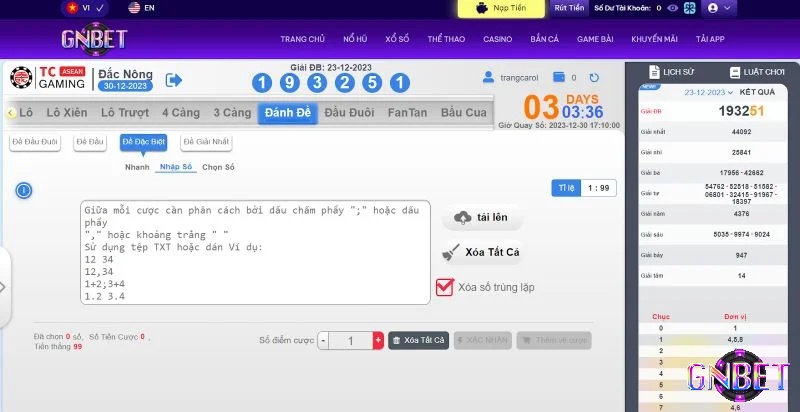Click the wallet balance icon

click(559, 78)
